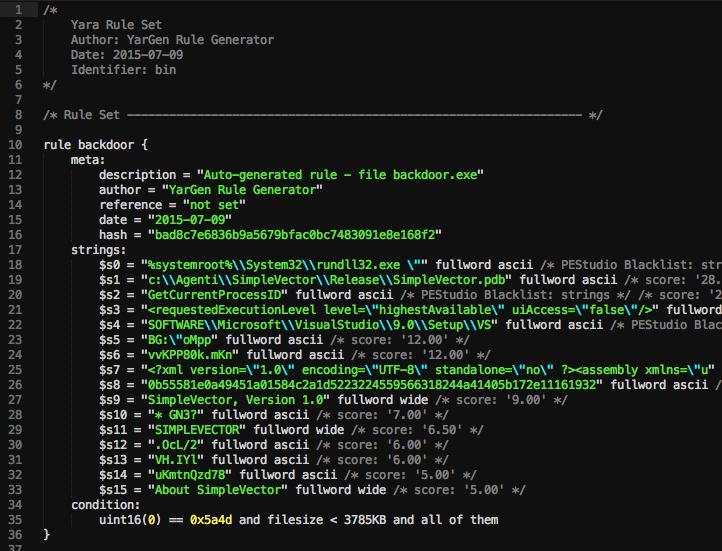Click the 'uKmtnQzd78' string

pyautogui.click(x=190, y=475)
